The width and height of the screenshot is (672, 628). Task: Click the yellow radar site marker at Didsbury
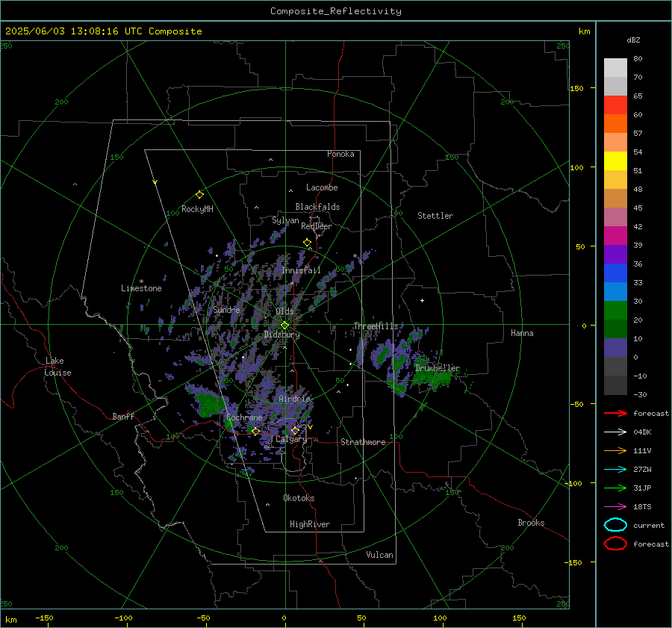(284, 326)
